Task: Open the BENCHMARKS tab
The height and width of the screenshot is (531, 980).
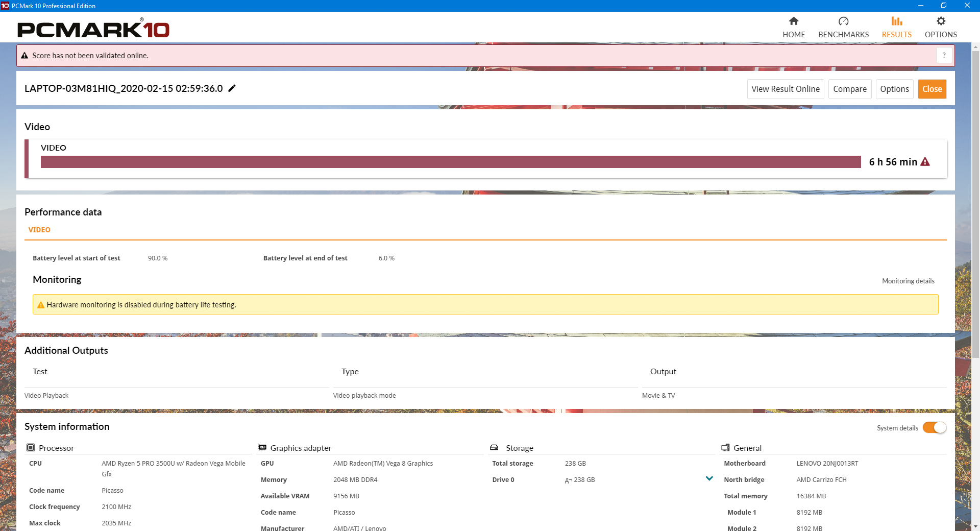Action: 843,27
